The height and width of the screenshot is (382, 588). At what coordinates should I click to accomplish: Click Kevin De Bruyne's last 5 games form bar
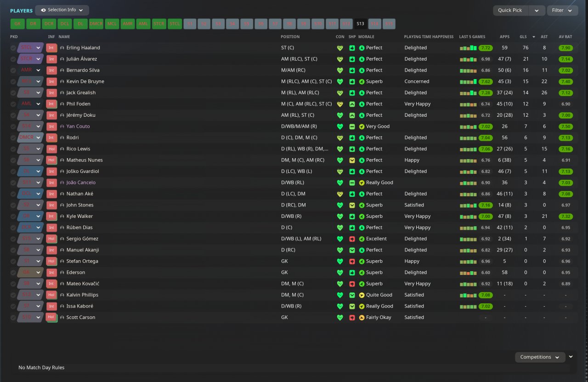click(x=468, y=81)
